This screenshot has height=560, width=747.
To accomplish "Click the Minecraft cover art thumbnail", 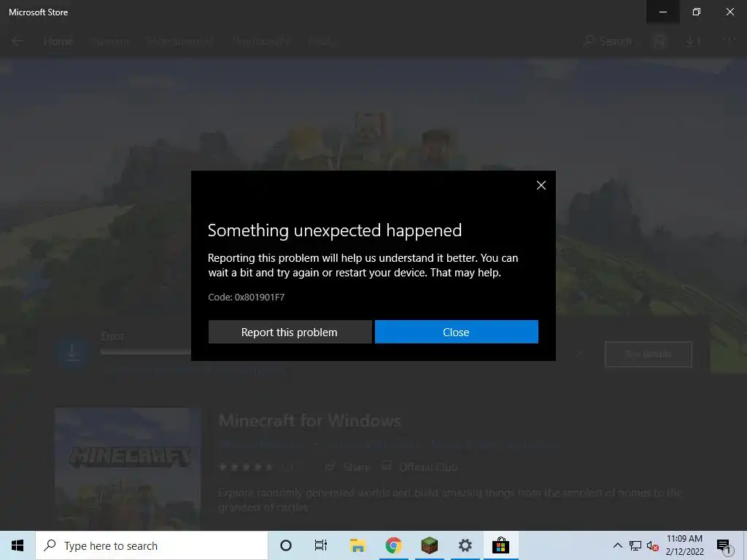I will [128, 469].
